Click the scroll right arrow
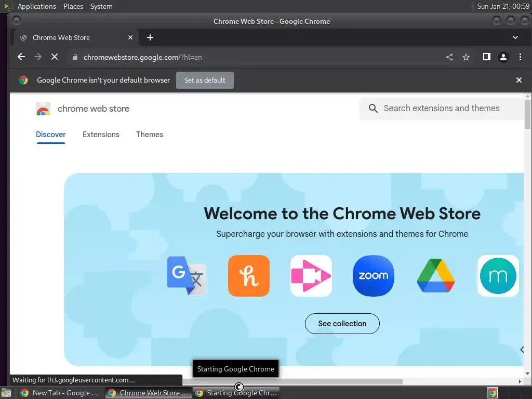Image resolution: width=532 pixels, height=399 pixels. coord(520,382)
